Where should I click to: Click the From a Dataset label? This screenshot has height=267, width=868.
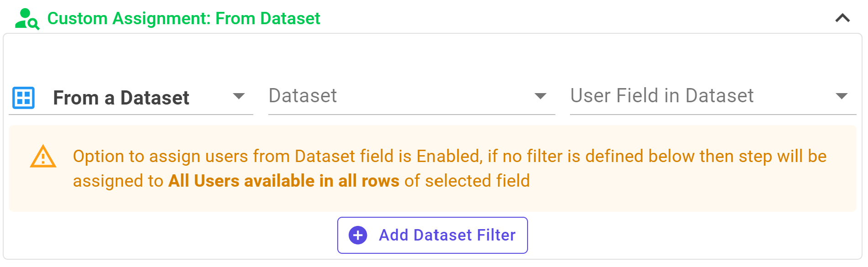click(x=121, y=98)
